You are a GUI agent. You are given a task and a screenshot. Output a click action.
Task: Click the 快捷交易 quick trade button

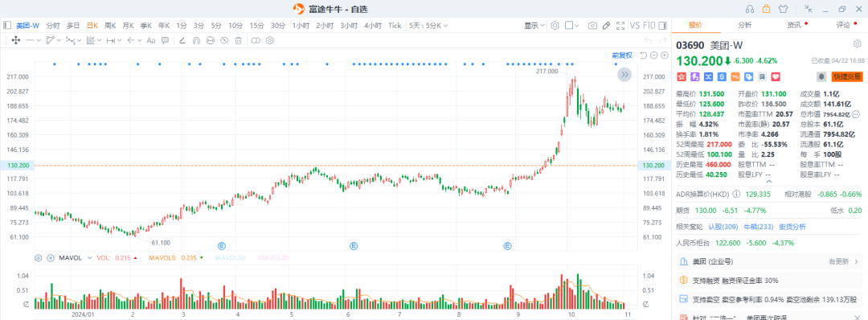click(847, 76)
